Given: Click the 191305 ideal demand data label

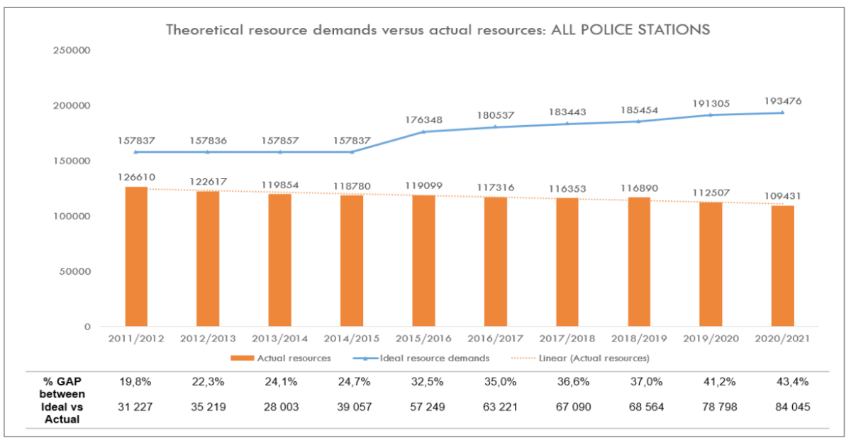Looking at the screenshot, I should [x=711, y=103].
